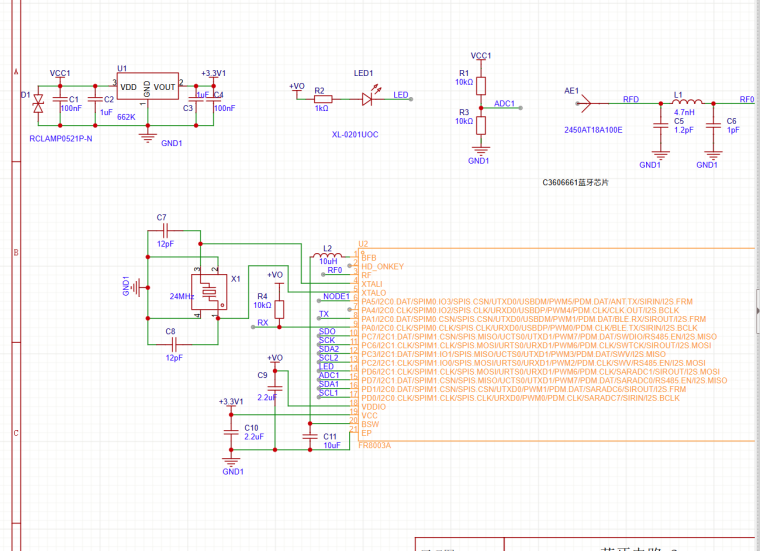Click the D1 TVS diode symbol
Image resolution: width=760 pixels, height=551 pixels.
tap(39, 102)
